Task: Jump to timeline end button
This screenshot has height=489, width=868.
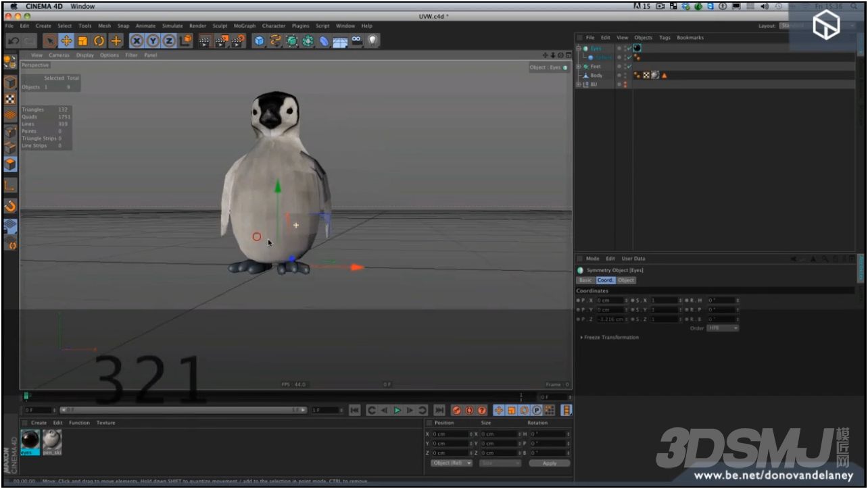Action: 439,410
